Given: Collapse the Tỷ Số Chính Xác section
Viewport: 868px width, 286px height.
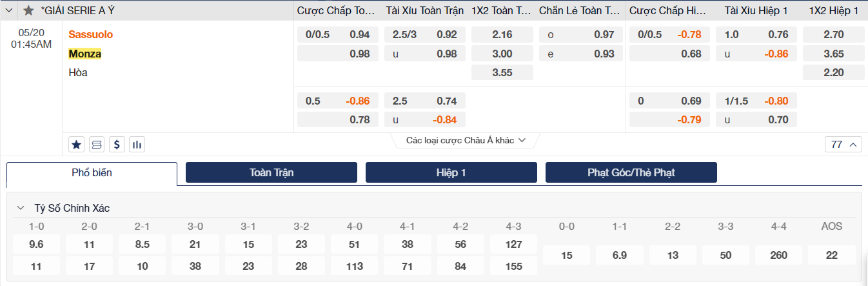Looking at the screenshot, I should coord(21,208).
